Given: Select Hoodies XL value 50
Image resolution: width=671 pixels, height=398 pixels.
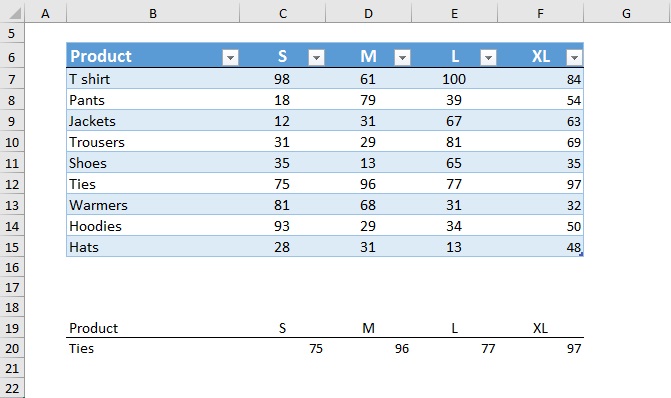Looking at the screenshot, I should coord(540,226).
